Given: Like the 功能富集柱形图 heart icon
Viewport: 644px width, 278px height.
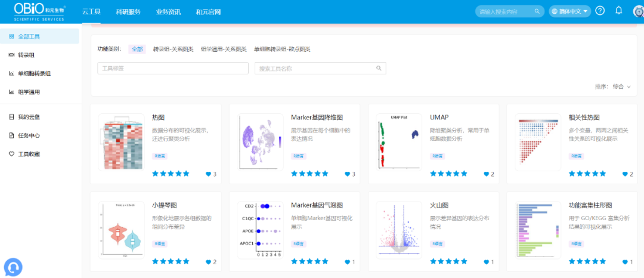Looking at the screenshot, I should tap(625, 262).
